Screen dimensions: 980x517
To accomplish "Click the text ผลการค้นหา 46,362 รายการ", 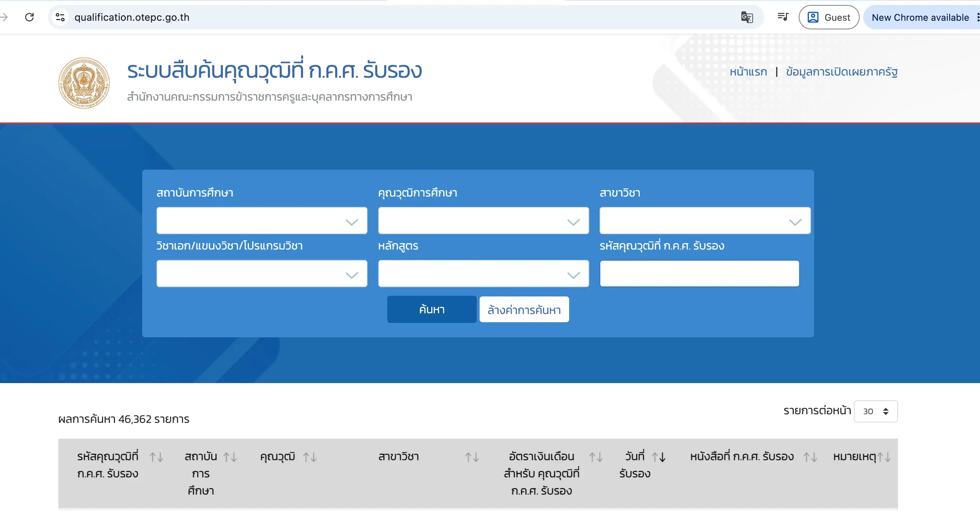I will point(124,419).
